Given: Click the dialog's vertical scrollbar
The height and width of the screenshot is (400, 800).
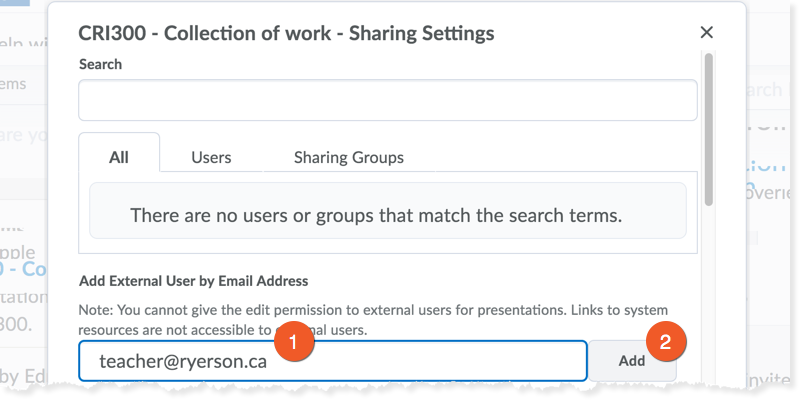Looking at the screenshot, I should point(709,130).
